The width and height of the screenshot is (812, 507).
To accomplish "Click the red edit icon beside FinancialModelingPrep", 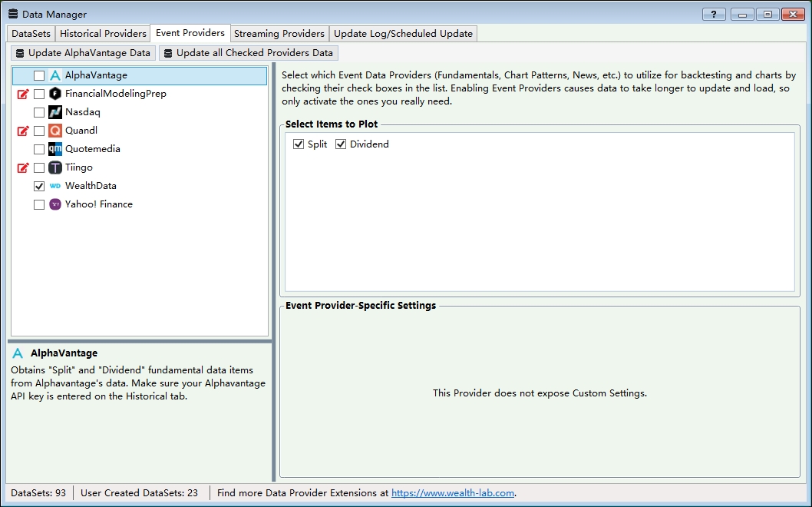I will (23, 94).
